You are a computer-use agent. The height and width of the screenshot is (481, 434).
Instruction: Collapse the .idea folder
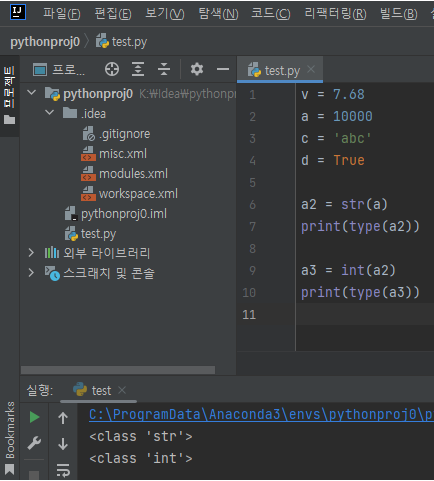point(49,112)
